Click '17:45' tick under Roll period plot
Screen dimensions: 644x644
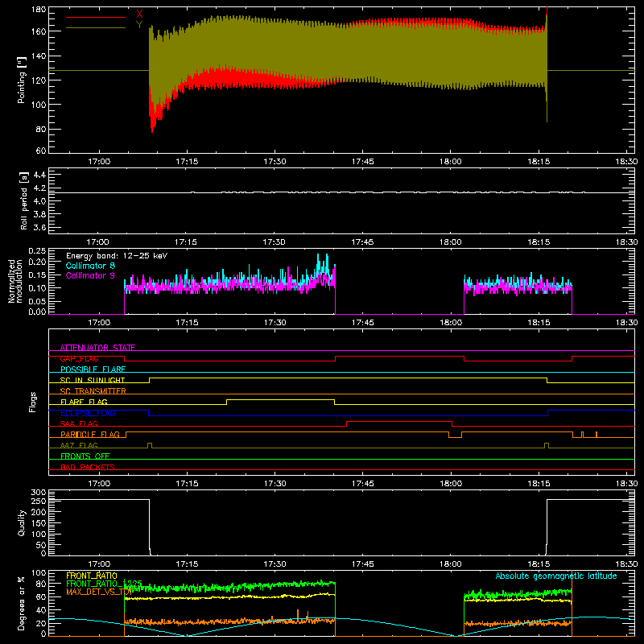point(363,242)
